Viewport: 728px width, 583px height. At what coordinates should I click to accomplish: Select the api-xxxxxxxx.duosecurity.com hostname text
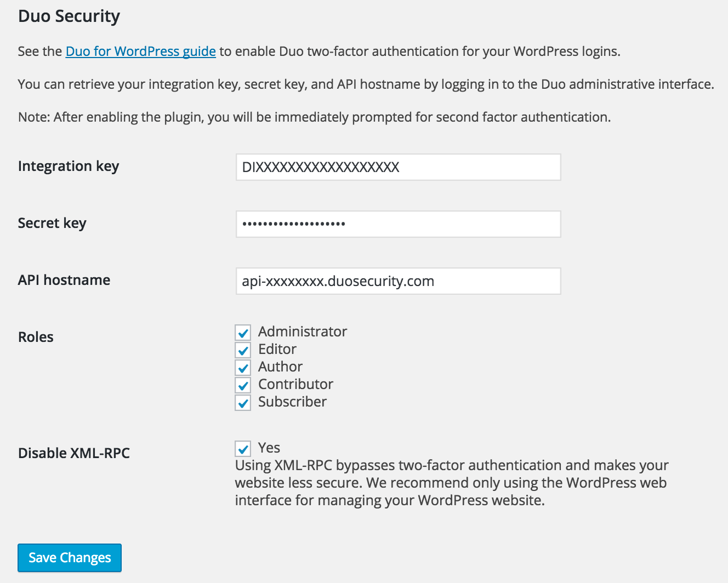click(338, 281)
